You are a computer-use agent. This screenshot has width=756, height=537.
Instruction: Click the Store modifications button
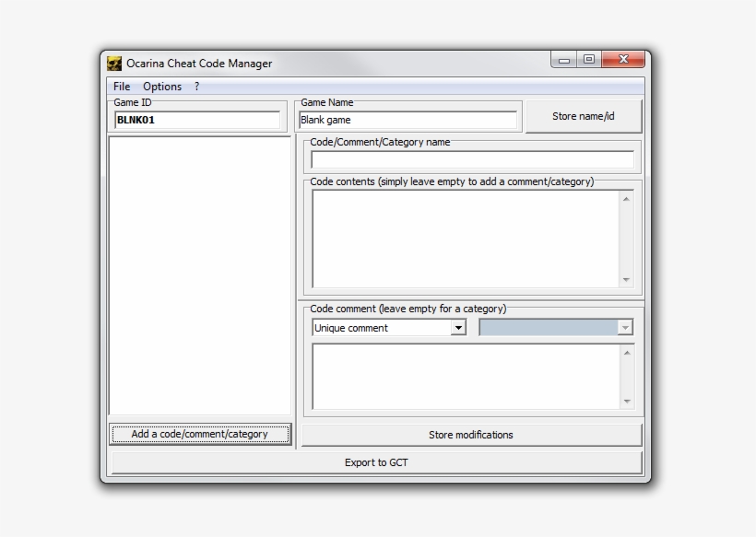[x=471, y=434]
